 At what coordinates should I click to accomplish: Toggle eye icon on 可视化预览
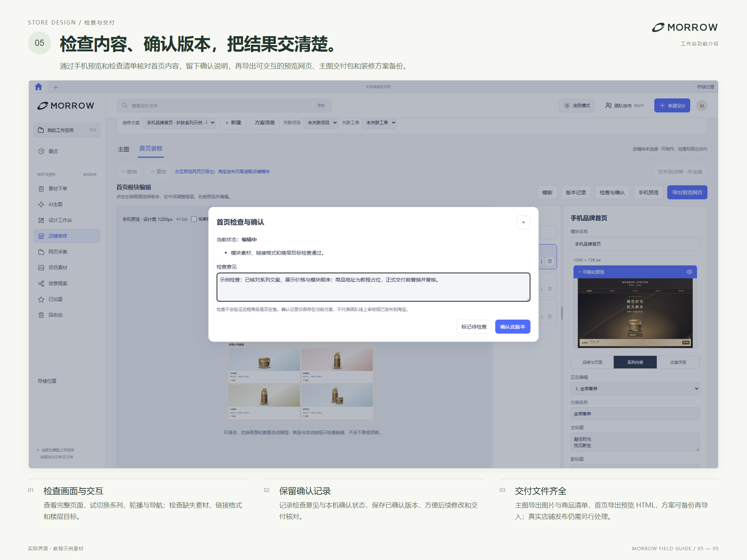(689, 272)
